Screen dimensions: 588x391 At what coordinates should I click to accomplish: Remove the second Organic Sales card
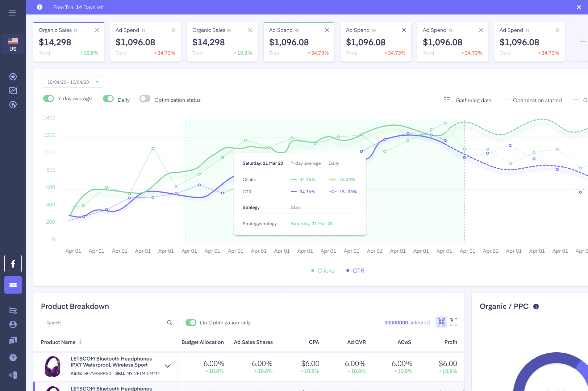tap(250, 30)
